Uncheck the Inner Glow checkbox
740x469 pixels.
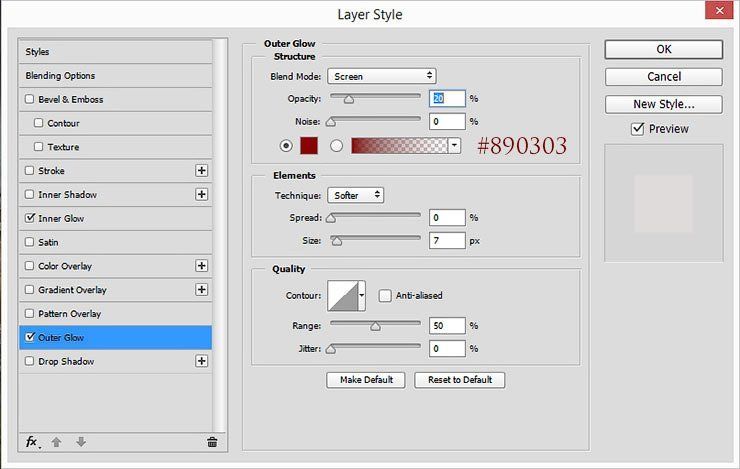coord(30,218)
